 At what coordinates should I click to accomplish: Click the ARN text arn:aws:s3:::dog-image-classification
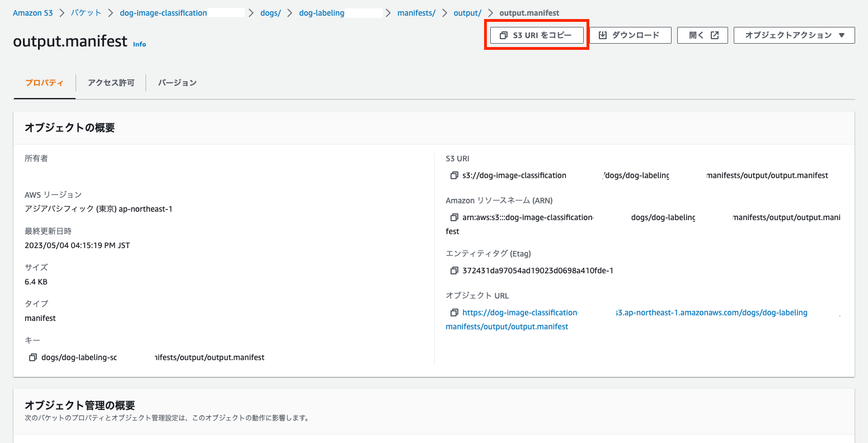click(x=528, y=217)
